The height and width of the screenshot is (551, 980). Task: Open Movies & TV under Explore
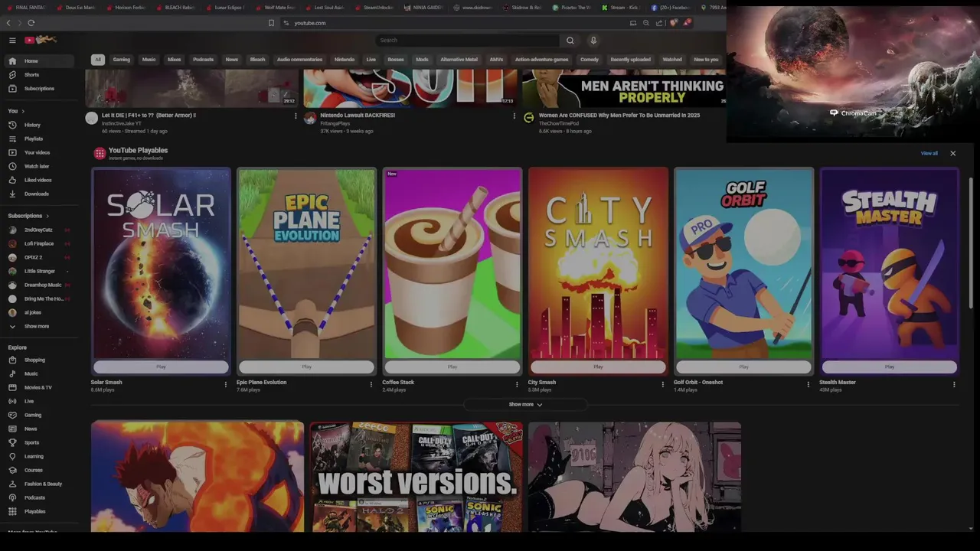[38, 387]
